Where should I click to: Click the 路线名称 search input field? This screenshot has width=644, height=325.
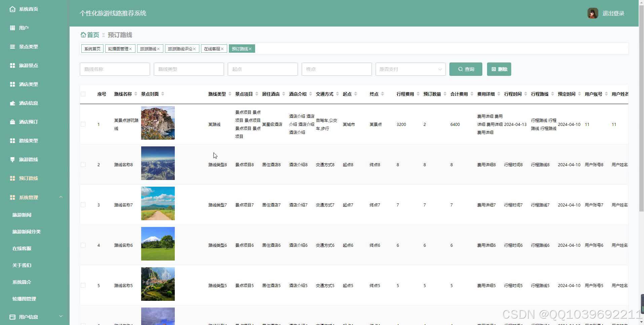[115, 69]
